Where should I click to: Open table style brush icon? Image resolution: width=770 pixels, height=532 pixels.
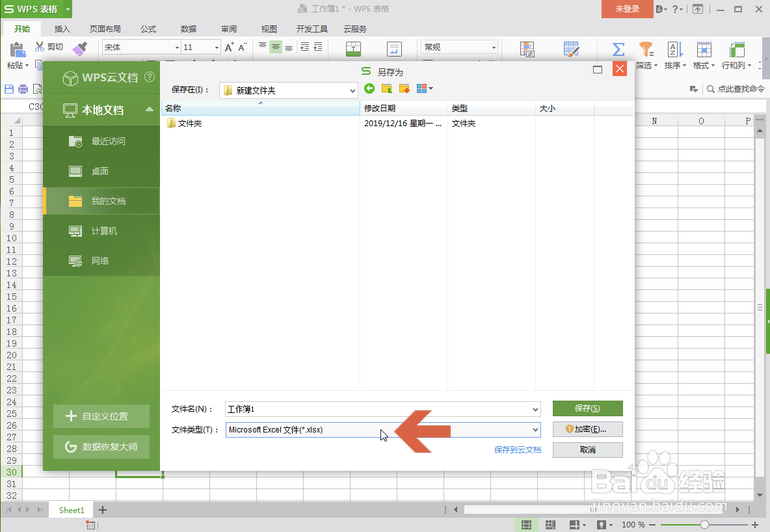pyautogui.click(x=571, y=49)
